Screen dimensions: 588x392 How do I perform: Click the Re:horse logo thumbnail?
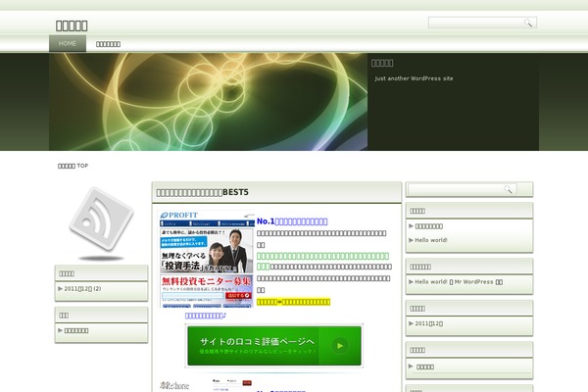pos(174,385)
